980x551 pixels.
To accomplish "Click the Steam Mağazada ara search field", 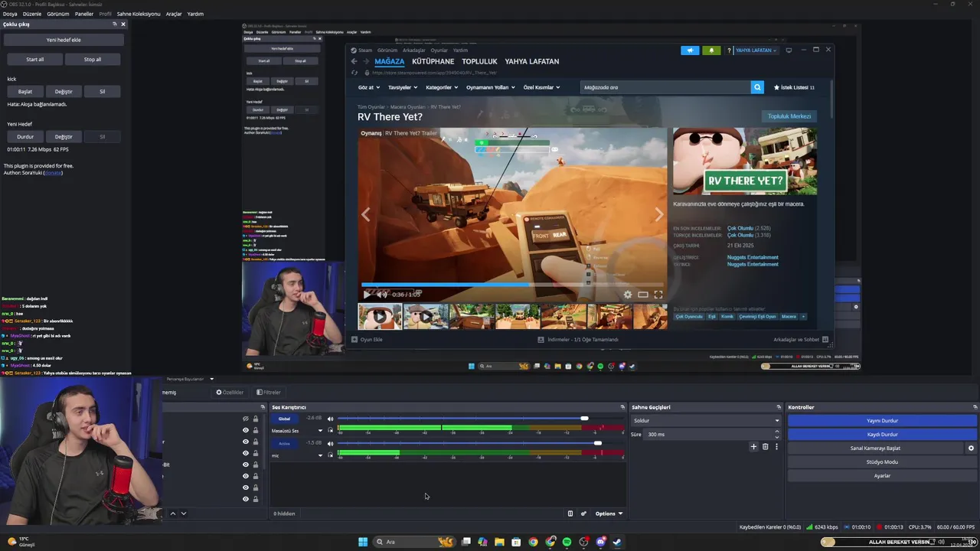I will click(x=665, y=87).
